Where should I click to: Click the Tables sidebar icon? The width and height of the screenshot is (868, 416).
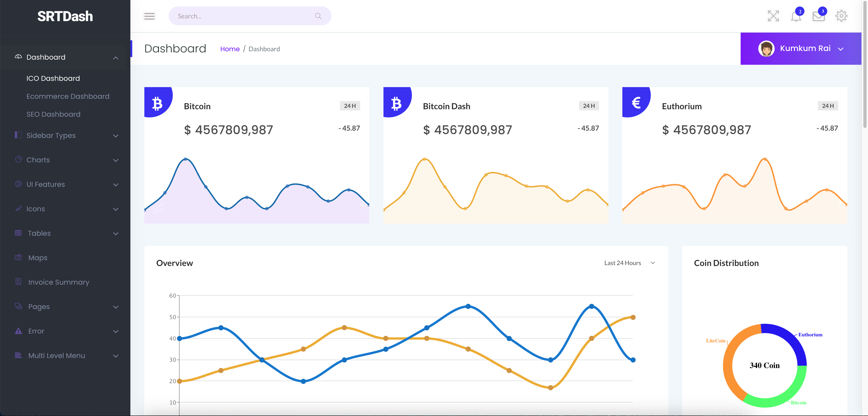tap(18, 233)
